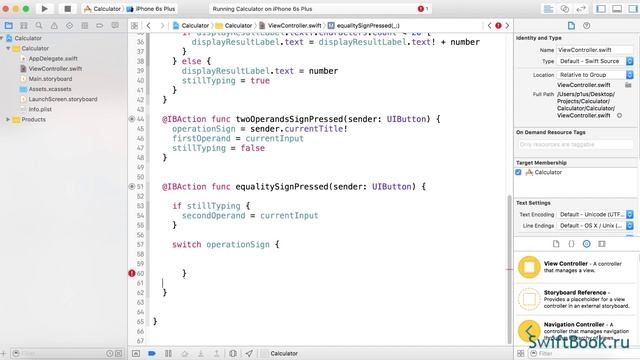Show the Media library

[x=602, y=244]
